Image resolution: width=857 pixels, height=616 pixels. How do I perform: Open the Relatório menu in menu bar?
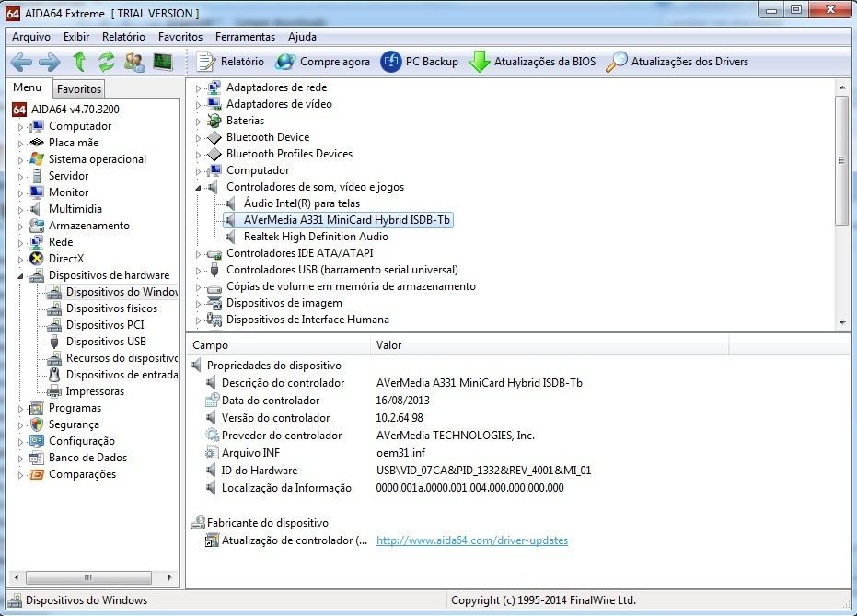point(123,37)
